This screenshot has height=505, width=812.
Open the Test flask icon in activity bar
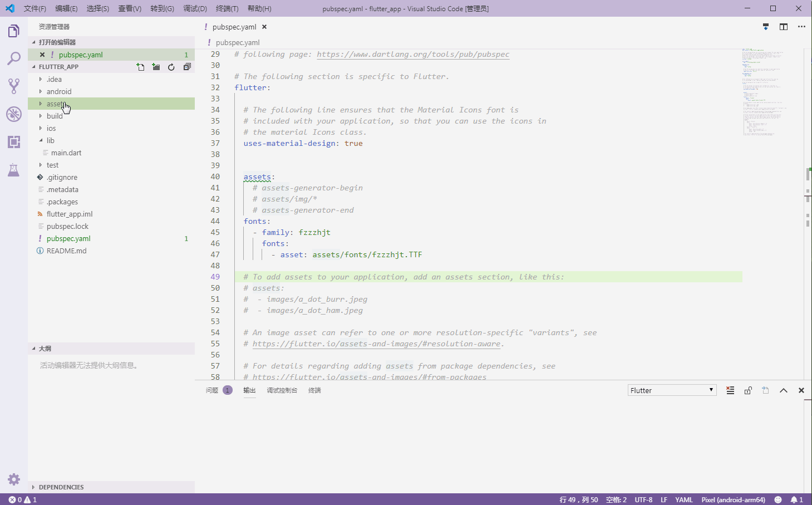pyautogui.click(x=14, y=170)
